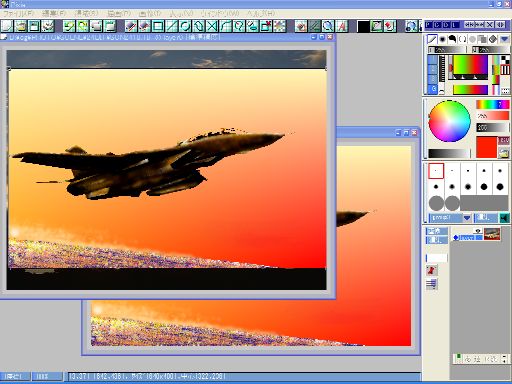
Task: Select the rectangle selection tool
Action: click(158, 26)
